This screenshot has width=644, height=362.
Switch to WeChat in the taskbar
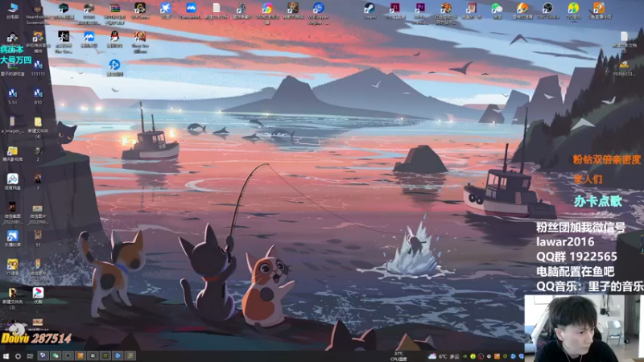pyautogui.click(x=56, y=356)
